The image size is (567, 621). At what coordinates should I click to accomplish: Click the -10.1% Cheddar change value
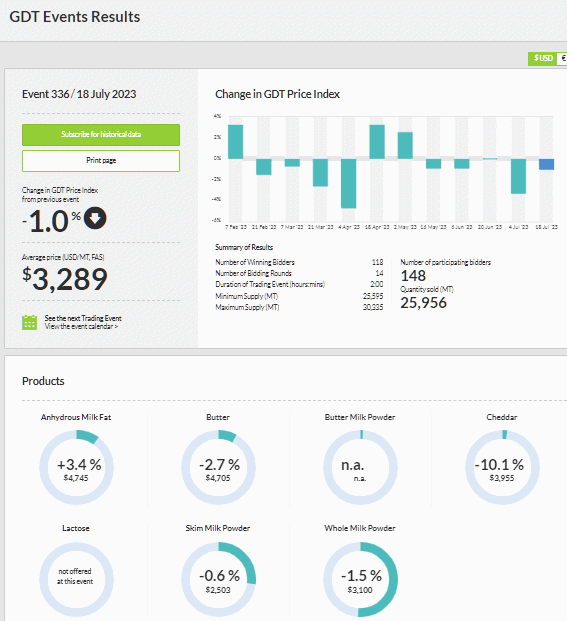pos(499,465)
